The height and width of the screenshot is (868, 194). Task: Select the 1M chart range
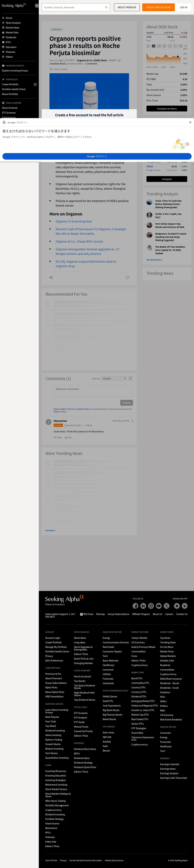tap(159, 46)
